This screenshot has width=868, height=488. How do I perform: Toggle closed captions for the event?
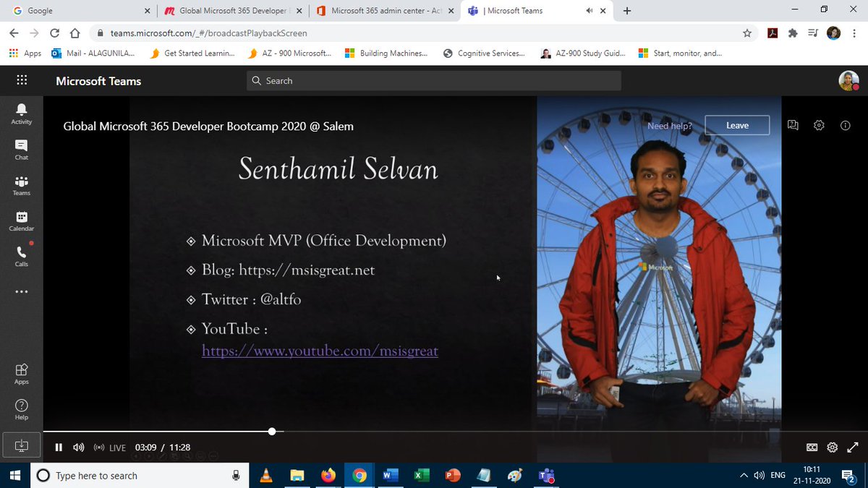tap(812, 448)
